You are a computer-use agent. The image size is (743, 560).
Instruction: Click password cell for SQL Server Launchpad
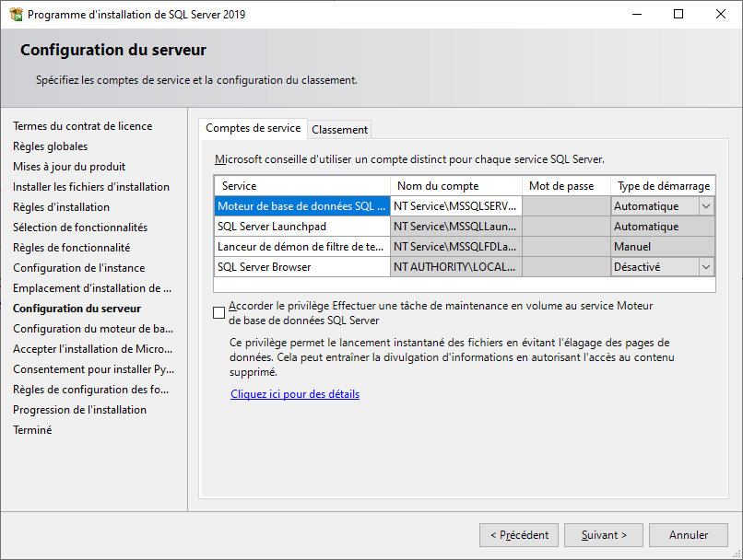click(x=566, y=227)
